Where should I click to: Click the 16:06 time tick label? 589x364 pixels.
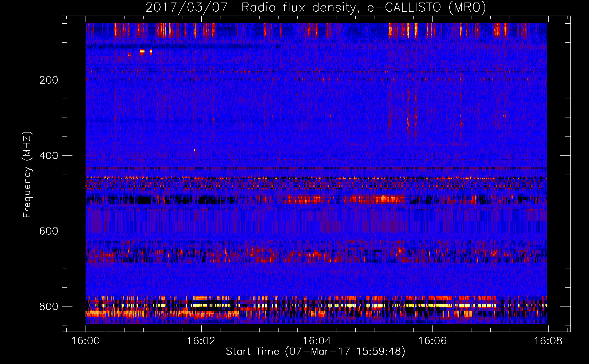click(432, 341)
